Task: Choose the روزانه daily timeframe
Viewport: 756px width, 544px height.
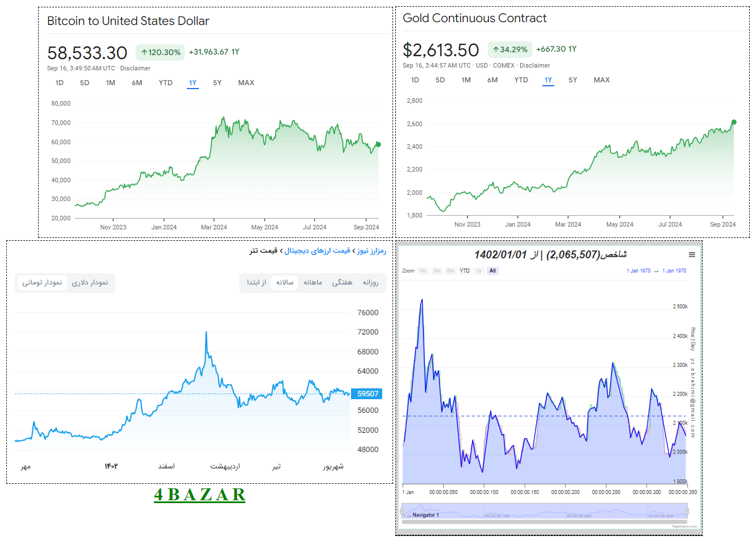Action: tap(370, 282)
